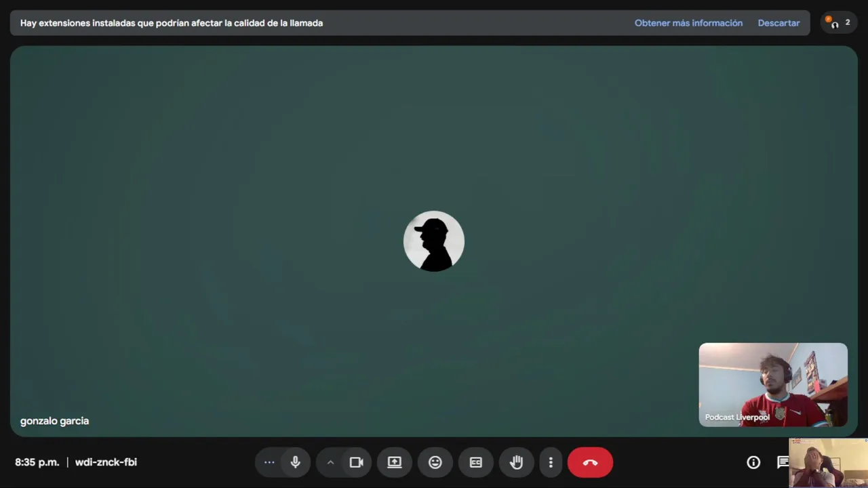The image size is (868, 488).
Task: Click Obtener más información link
Action: pyautogui.click(x=688, y=23)
